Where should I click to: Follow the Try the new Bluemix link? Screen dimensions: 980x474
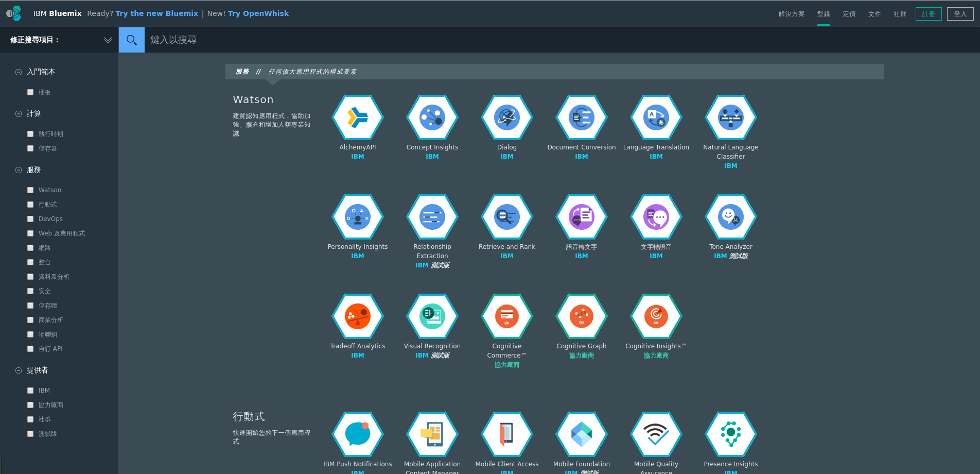click(x=157, y=13)
